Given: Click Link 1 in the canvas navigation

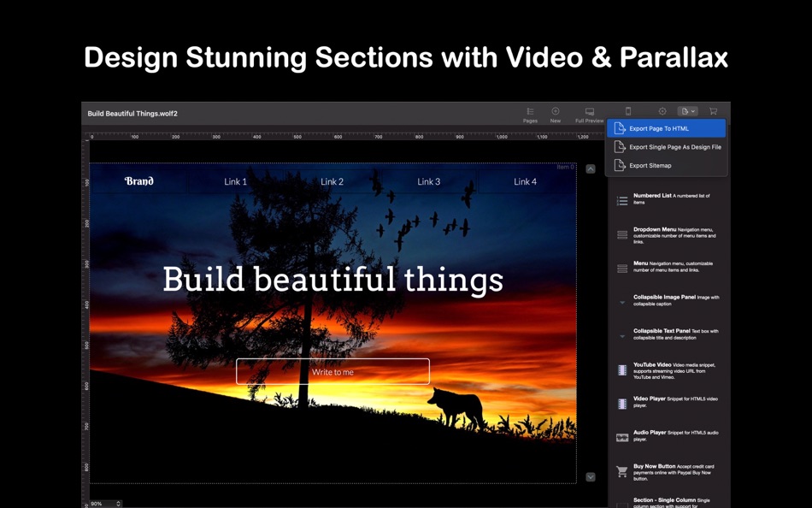Looking at the screenshot, I should pos(235,181).
